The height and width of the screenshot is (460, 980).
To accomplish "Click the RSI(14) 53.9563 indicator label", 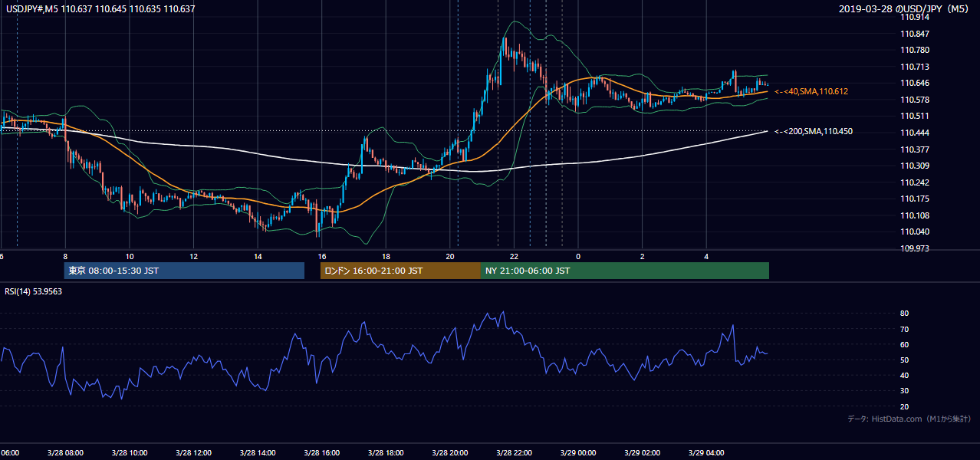I will tap(34, 291).
